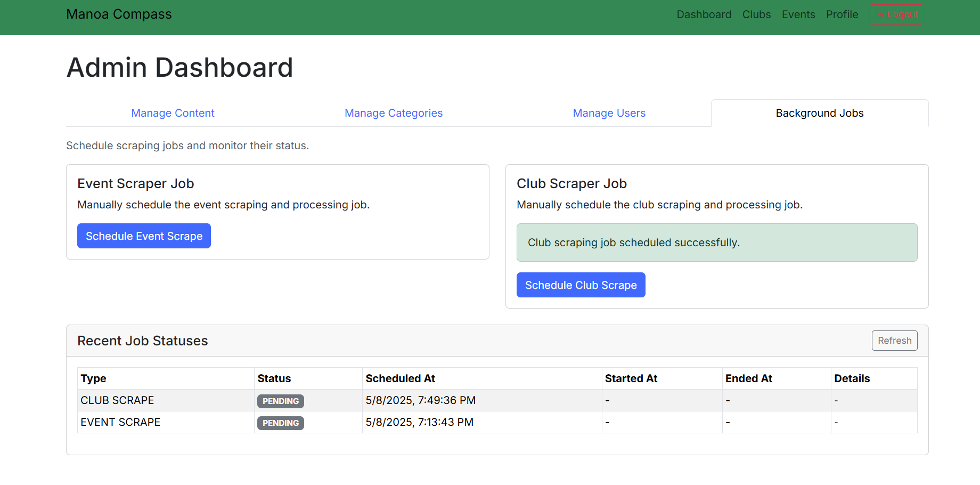Open the Manoa Compass home brand link
Image resolution: width=980 pixels, height=485 pixels.
[119, 14]
